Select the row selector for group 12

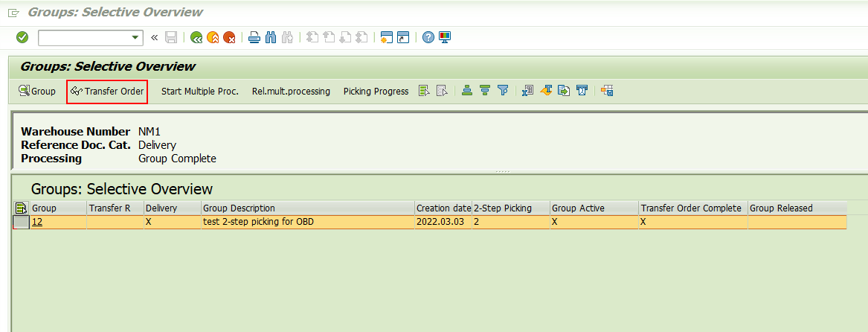pyautogui.click(x=21, y=223)
